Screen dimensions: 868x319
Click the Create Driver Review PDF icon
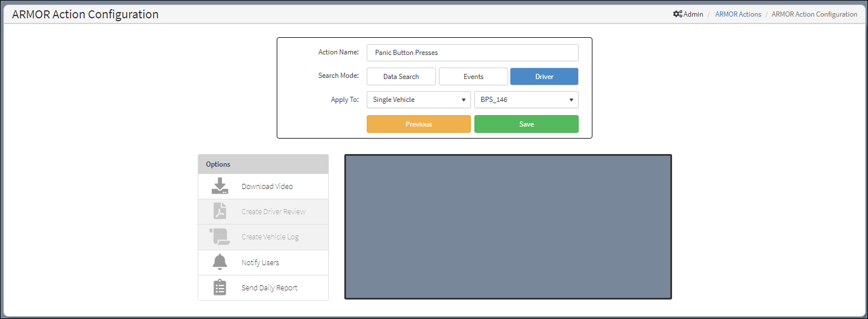(220, 211)
